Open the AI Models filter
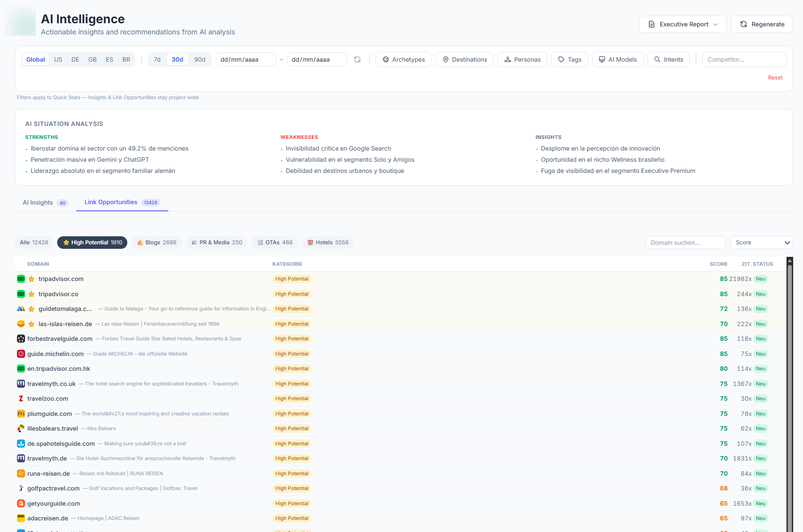803x532 pixels. [618, 59]
